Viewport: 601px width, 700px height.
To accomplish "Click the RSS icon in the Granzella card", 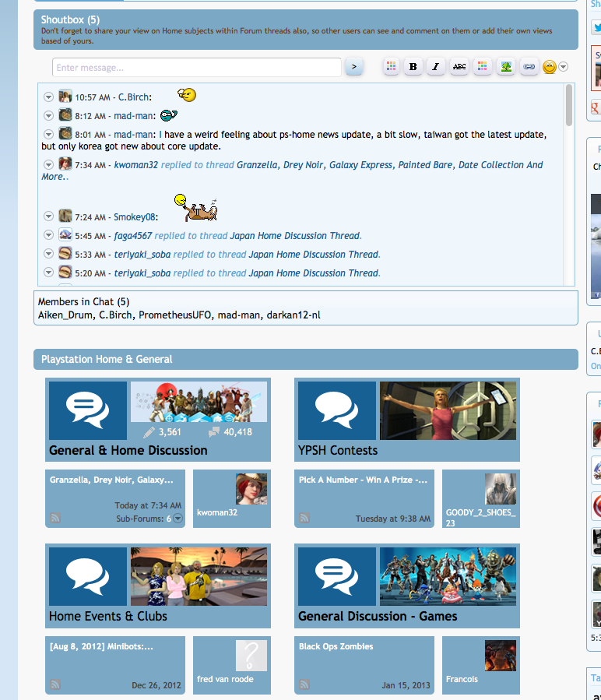I will [55, 518].
